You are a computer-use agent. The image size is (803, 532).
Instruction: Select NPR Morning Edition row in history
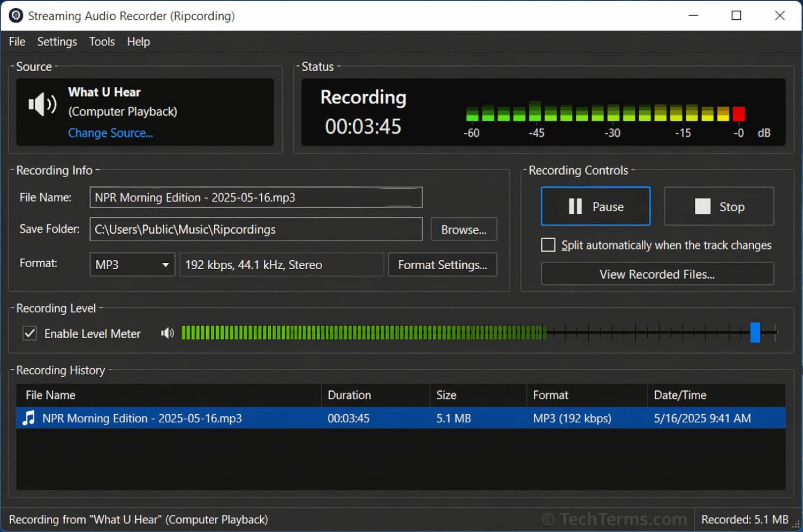401,418
